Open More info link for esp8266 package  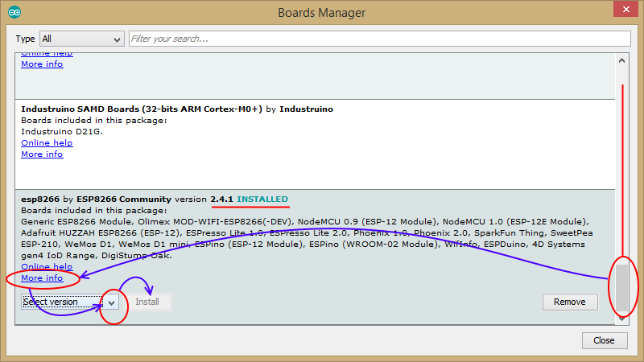42,278
